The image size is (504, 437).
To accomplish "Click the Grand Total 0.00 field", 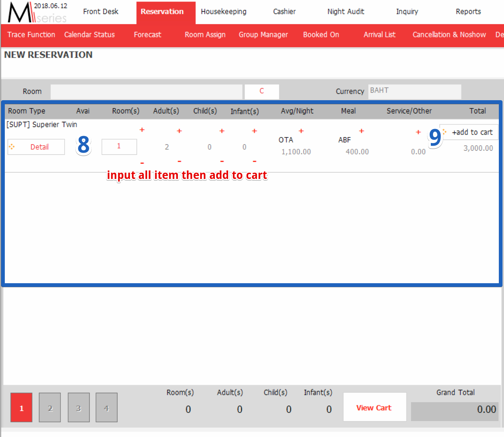I will pos(454,411).
